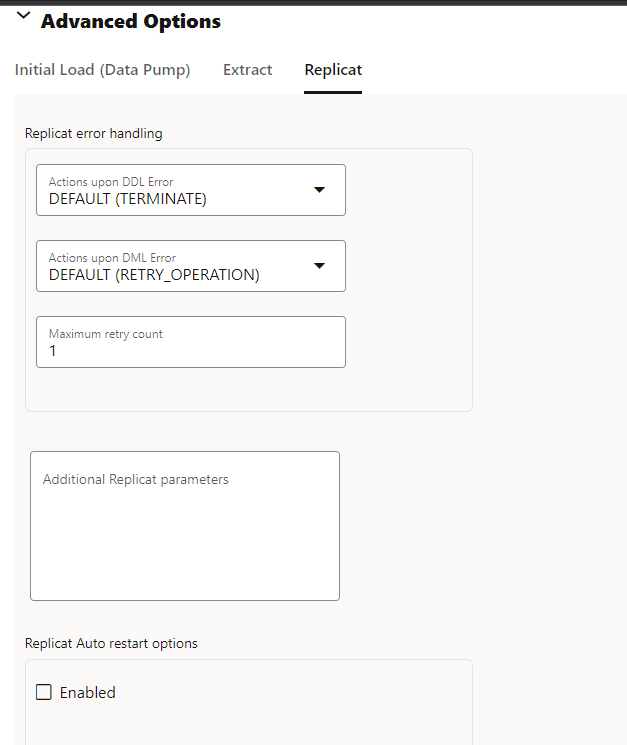This screenshot has height=745, width=627.
Task: Click the value 1 in retry count
Action: pos(53,351)
